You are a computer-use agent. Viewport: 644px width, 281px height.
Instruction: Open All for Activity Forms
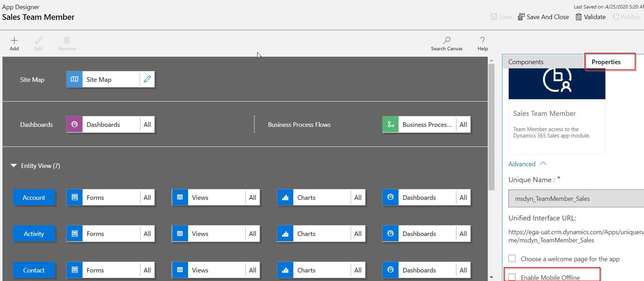pos(147,234)
